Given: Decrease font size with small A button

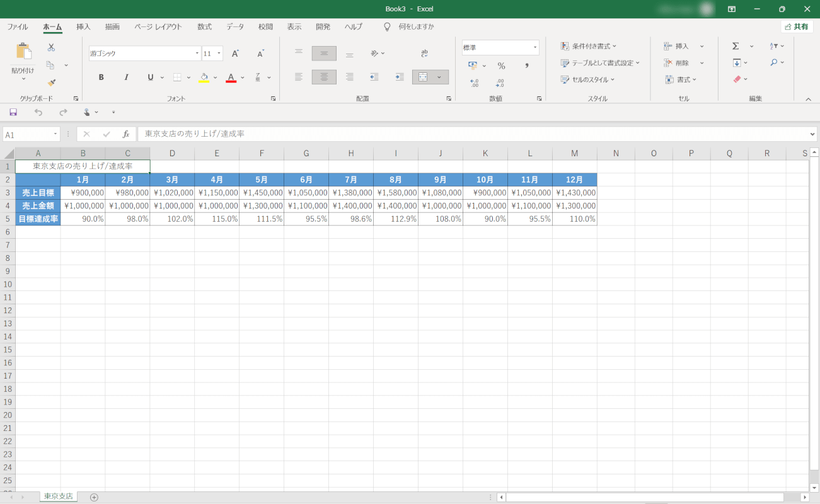Looking at the screenshot, I should (260, 54).
